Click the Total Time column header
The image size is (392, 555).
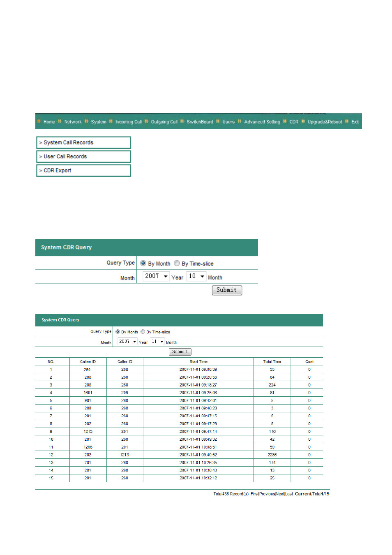[x=272, y=362]
